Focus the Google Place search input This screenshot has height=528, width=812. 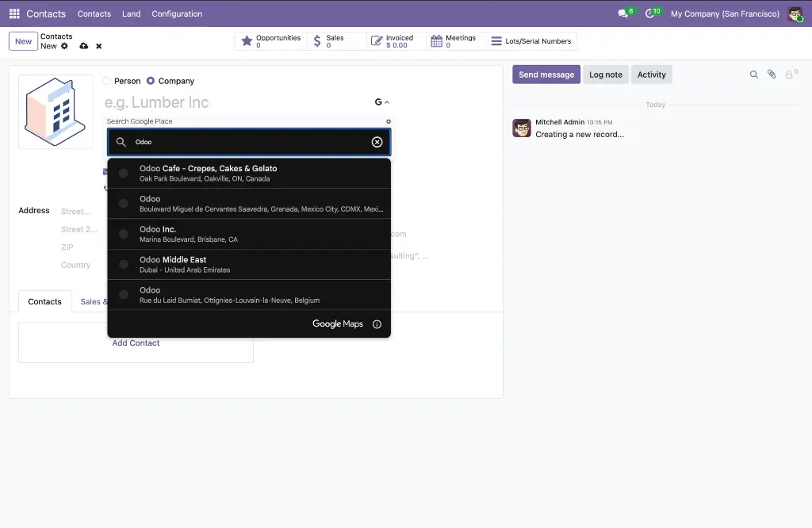(x=249, y=142)
